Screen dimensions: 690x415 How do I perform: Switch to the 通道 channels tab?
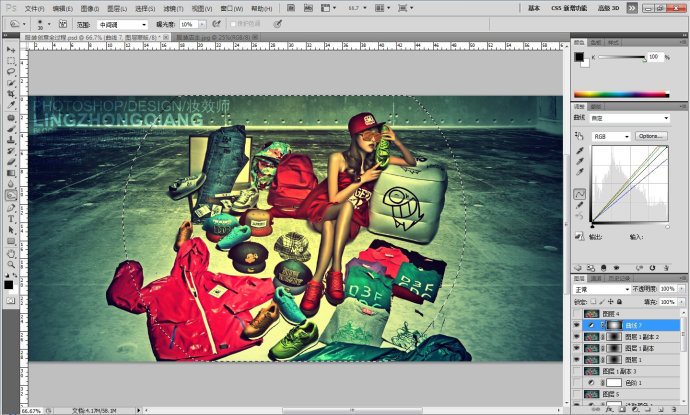pos(596,278)
